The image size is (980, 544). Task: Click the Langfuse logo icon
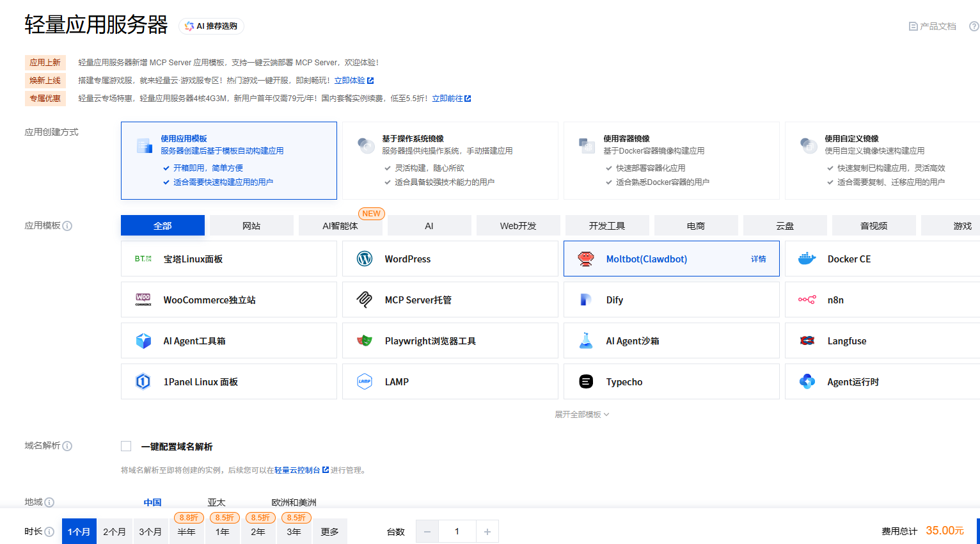click(807, 341)
